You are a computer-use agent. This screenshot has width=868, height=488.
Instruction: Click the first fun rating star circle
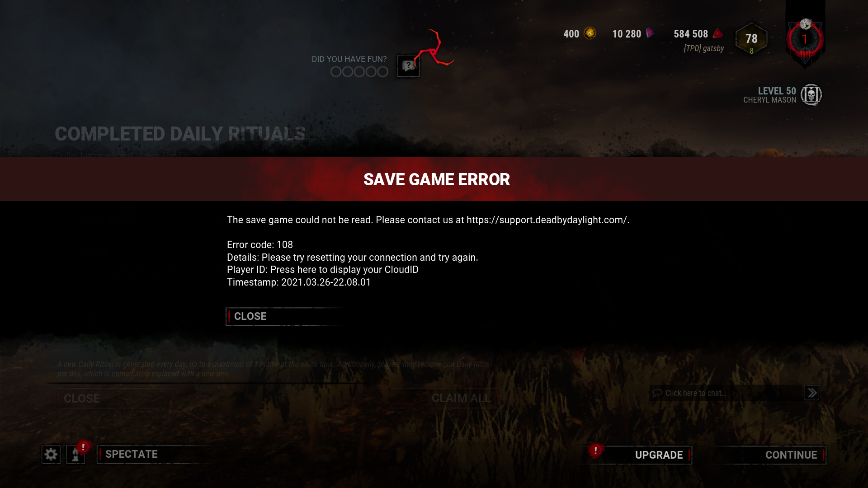click(x=335, y=71)
